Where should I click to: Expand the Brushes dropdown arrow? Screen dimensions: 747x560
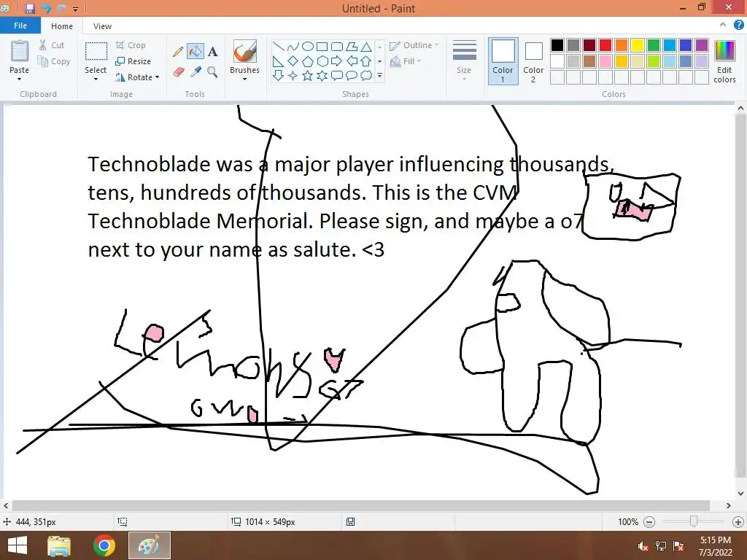click(245, 79)
